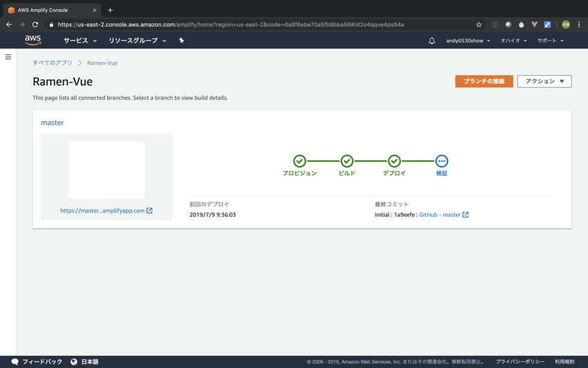
Task: Click the pinned services pin icon
Action: (181, 40)
